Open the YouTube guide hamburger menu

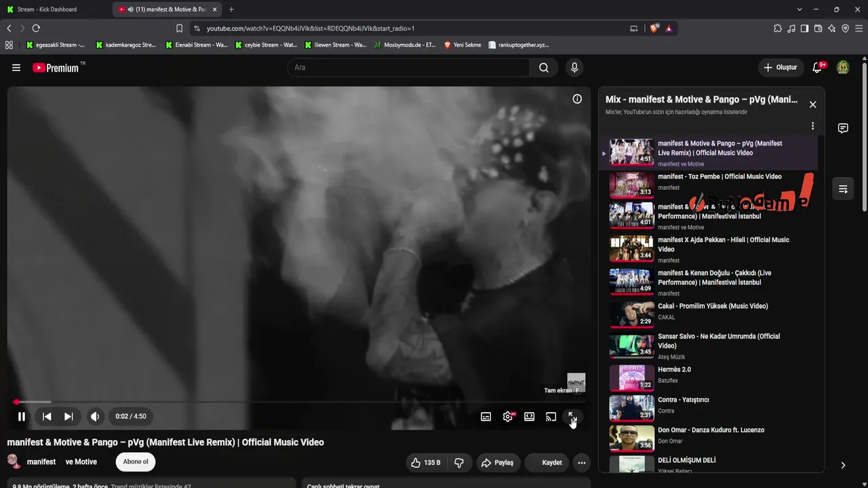(x=16, y=68)
